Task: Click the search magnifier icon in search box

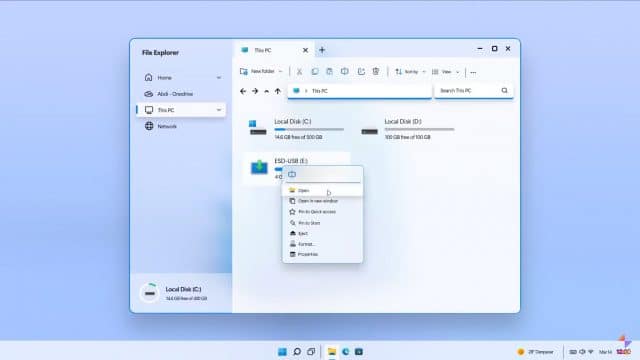Action: point(504,91)
